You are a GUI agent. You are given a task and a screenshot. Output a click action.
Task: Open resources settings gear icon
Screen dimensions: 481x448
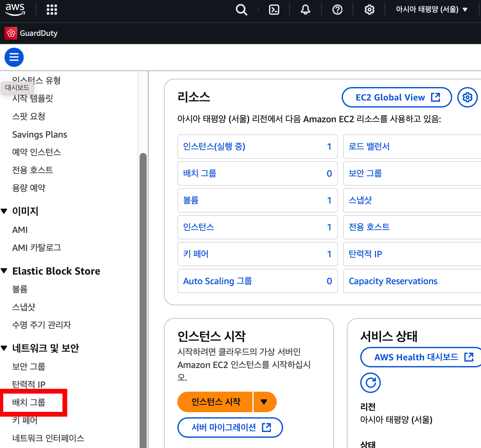pos(468,97)
